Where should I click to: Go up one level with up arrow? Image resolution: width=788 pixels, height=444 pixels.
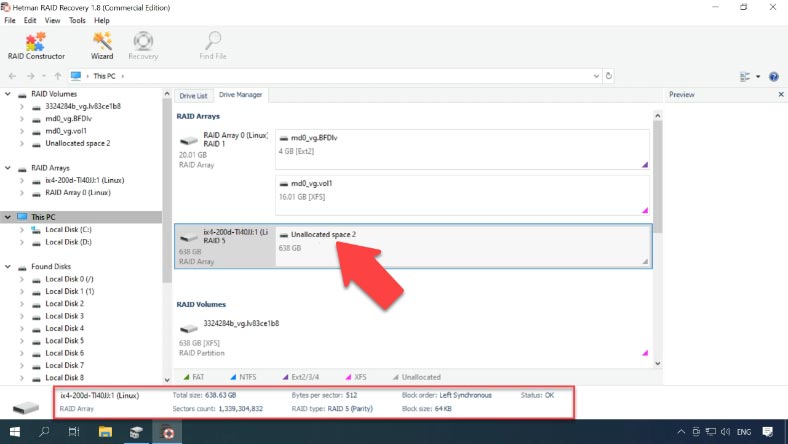pos(58,76)
